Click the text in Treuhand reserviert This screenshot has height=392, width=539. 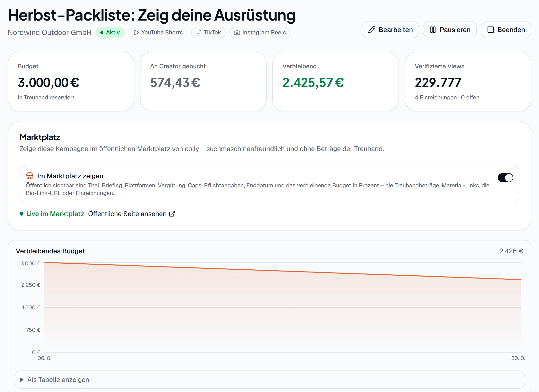(46, 98)
